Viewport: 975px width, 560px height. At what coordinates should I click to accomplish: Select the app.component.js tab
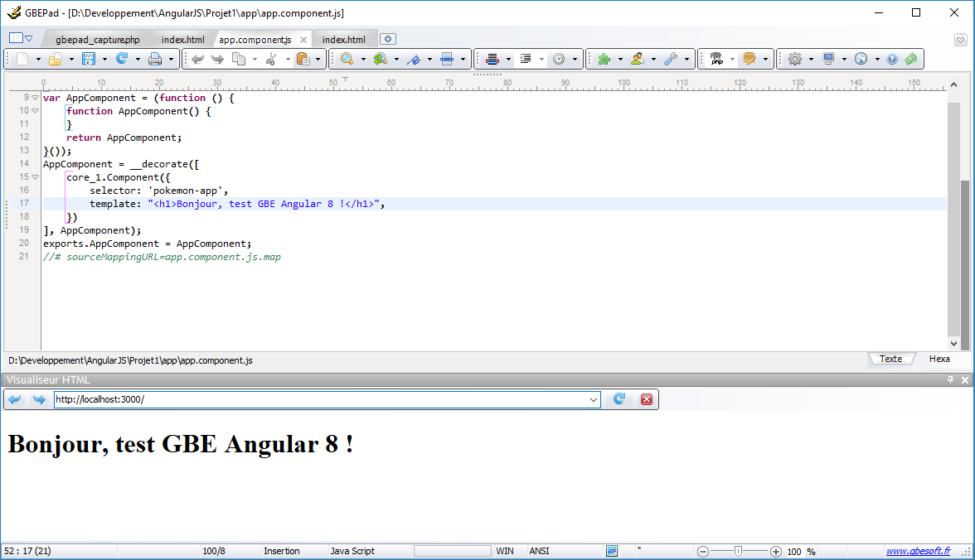pyautogui.click(x=255, y=40)
